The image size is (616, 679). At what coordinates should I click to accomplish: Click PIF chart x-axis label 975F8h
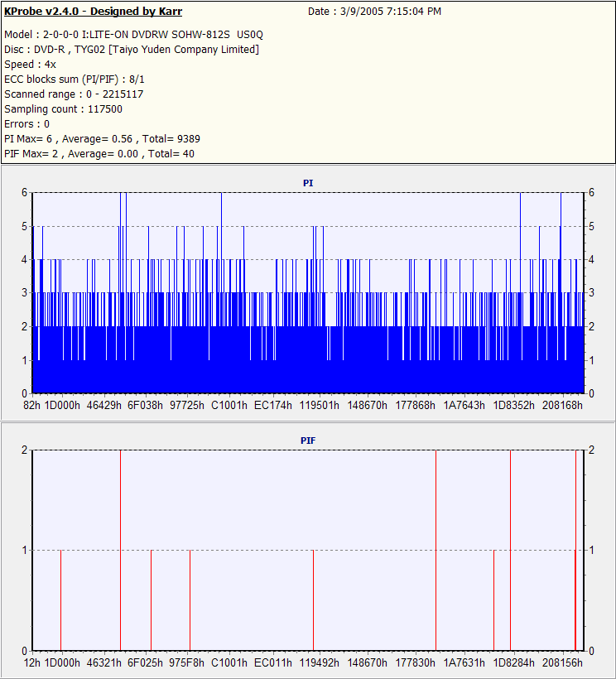tap(186, 663)
